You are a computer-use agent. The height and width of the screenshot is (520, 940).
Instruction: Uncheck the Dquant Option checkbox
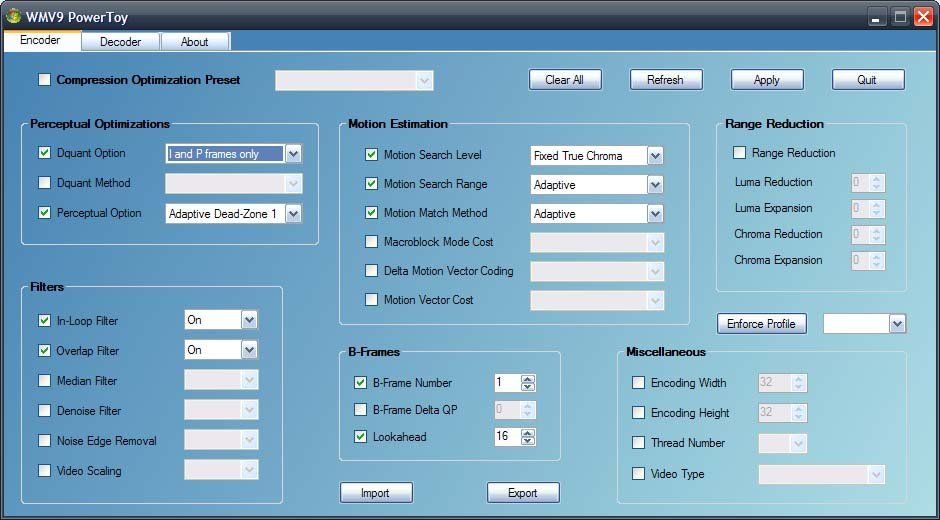coord(44,153)
